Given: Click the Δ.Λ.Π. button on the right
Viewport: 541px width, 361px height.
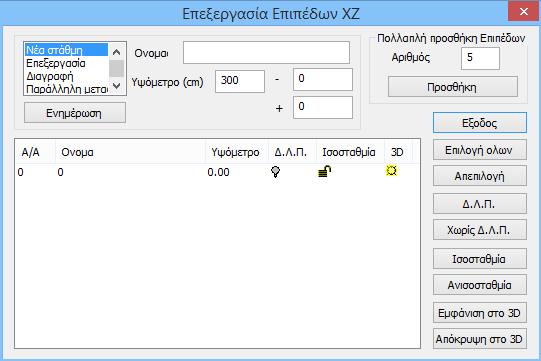Looking at the screenshot, I should (480, 204).
